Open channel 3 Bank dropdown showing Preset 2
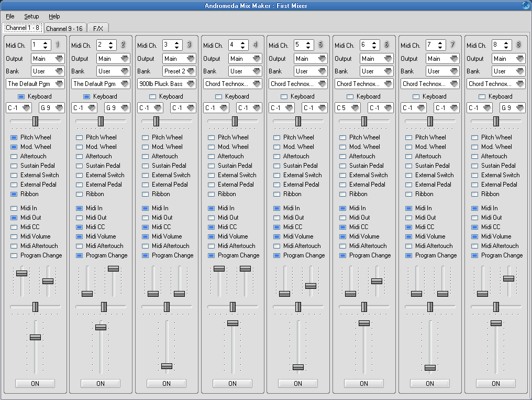The width and height of the screenshot is (532, 400). [179, 71]
